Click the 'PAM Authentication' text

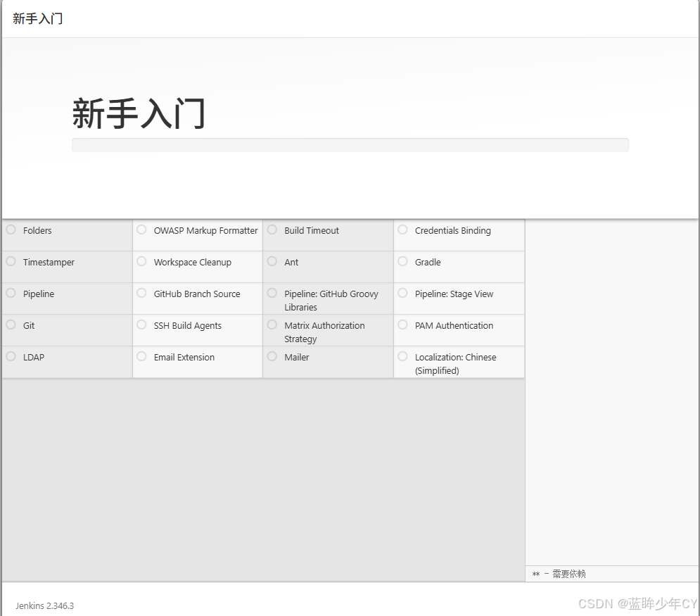point(454,326)
